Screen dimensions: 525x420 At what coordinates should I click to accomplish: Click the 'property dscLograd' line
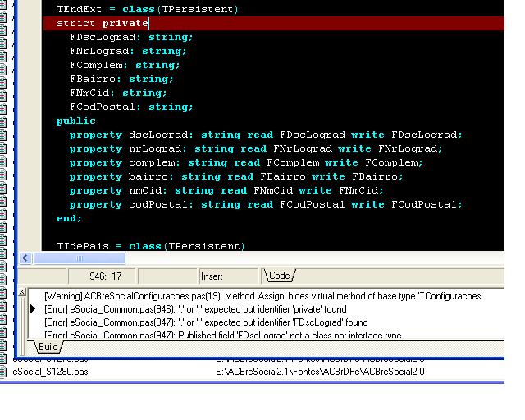click(x=266, y=135)
